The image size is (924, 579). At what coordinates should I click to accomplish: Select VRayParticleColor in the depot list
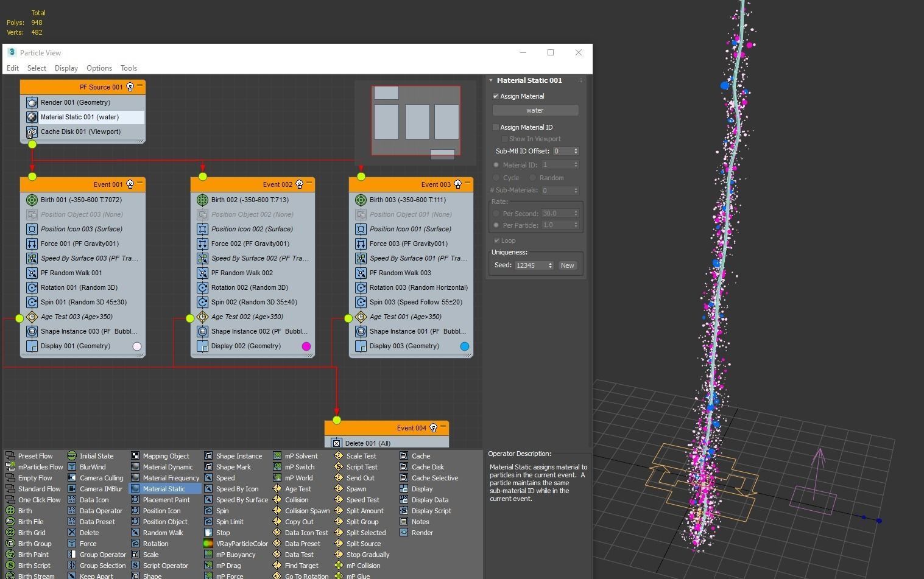point(242,544)
